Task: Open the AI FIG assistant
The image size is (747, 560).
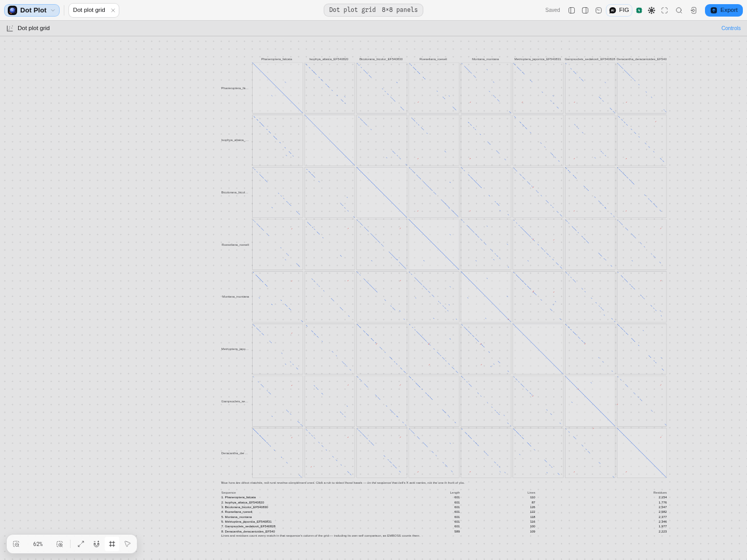Action: pyautogui.click(x=619, y=10)
